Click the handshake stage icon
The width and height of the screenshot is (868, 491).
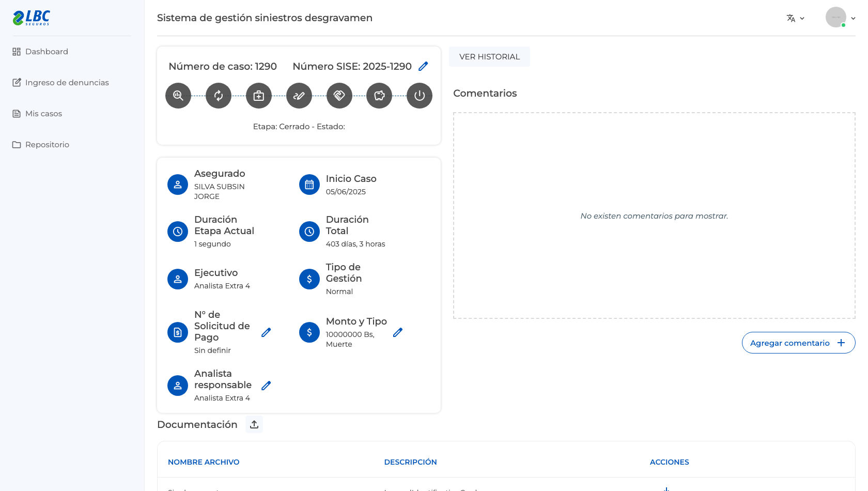(339, 96)
